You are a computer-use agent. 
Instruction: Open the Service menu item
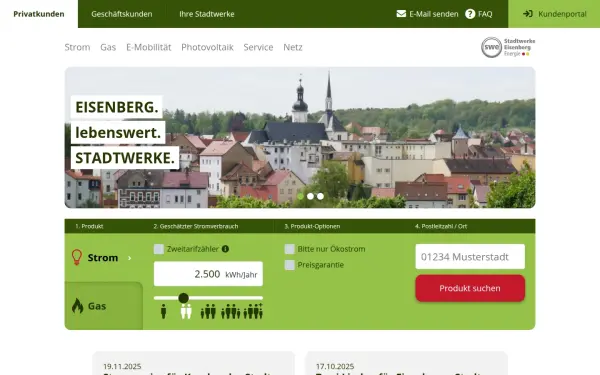258,47
